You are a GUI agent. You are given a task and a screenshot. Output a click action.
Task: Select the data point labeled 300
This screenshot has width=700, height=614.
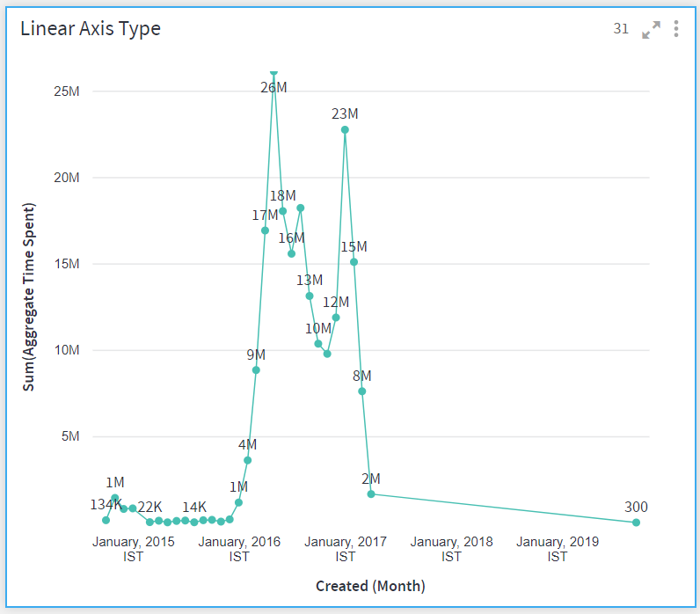pyautogui.click(x=636, y=523)
